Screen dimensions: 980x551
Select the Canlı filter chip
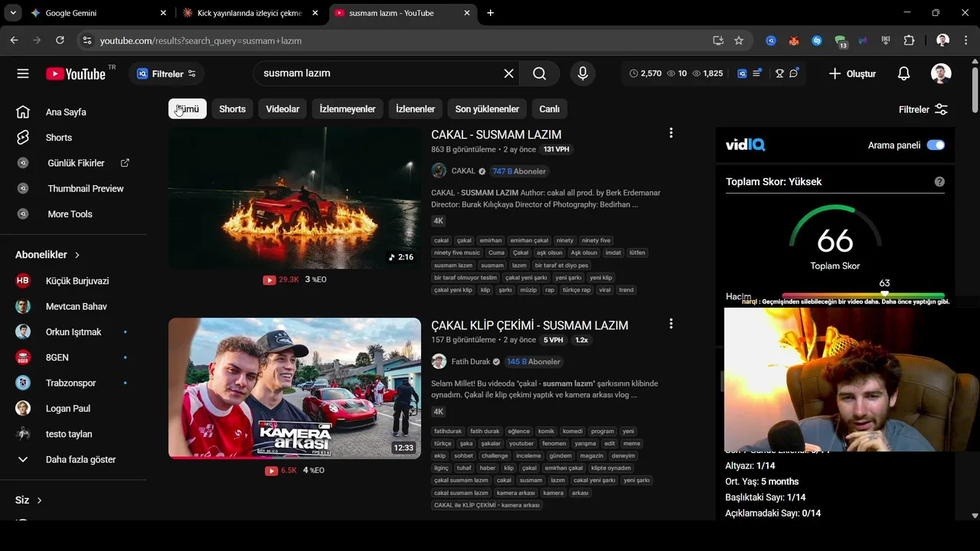[x=550, y=109]
